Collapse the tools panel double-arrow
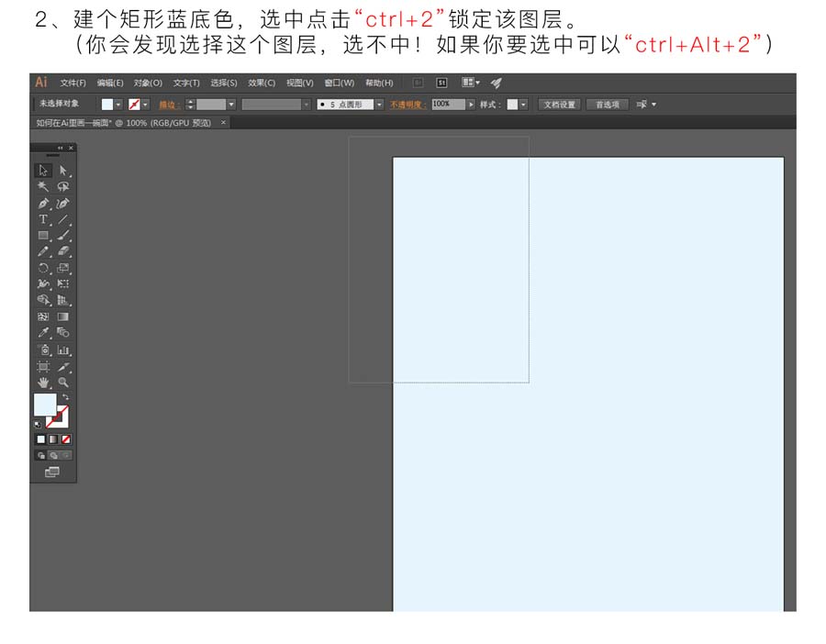This screenshot has width=826, height=644. 60,148
